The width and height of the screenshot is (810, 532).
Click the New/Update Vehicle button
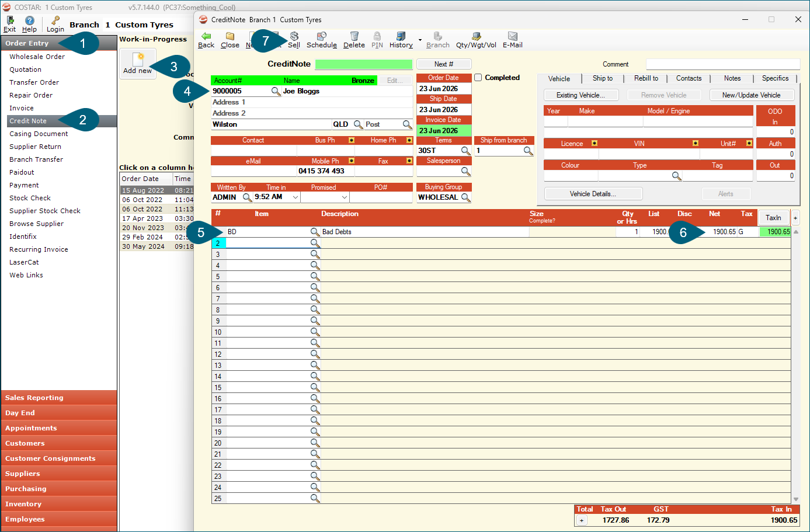pos(752,95)
